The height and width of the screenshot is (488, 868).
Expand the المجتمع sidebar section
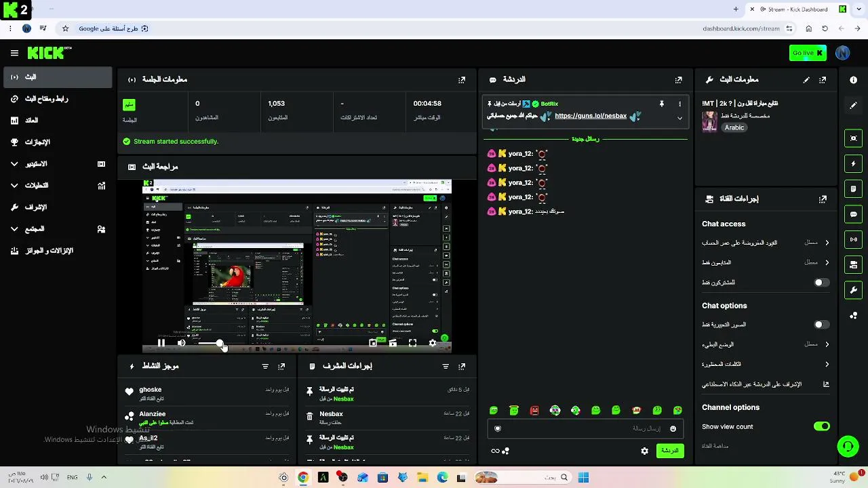tap(57, 229)
